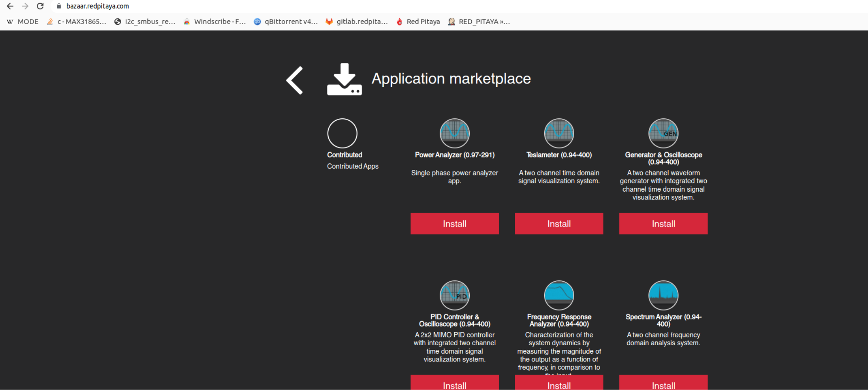868x390 pixels.
Task: Open the gitlab.redpitaya bookmark
Action: tap(357, 21)
